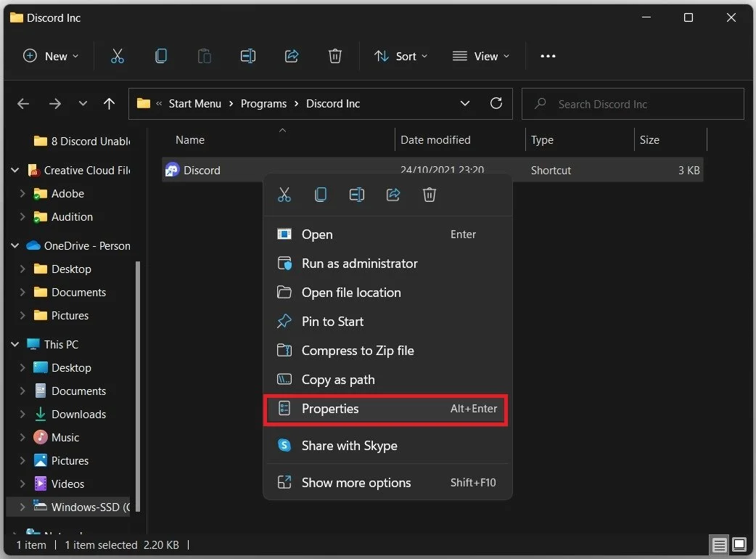Click the Rename icon in the context menu
The width and height of the screenshot is (756, 559).
click(357, 195)
